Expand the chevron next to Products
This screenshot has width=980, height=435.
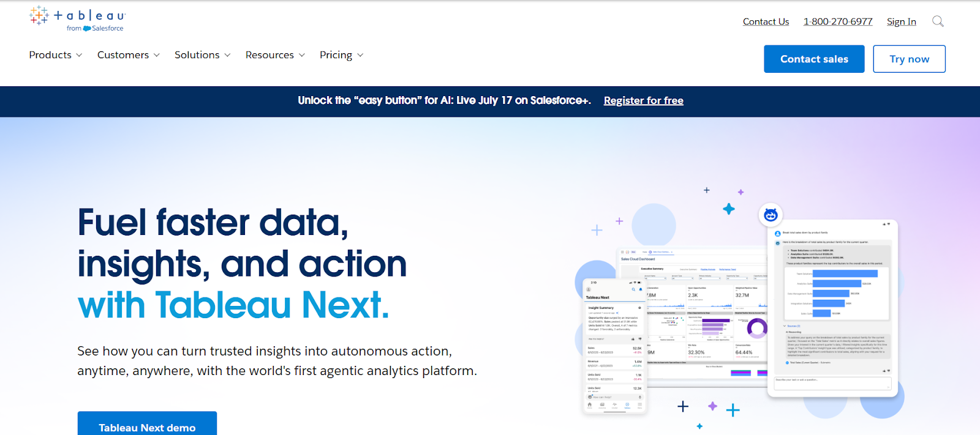(x=79, y=55)
